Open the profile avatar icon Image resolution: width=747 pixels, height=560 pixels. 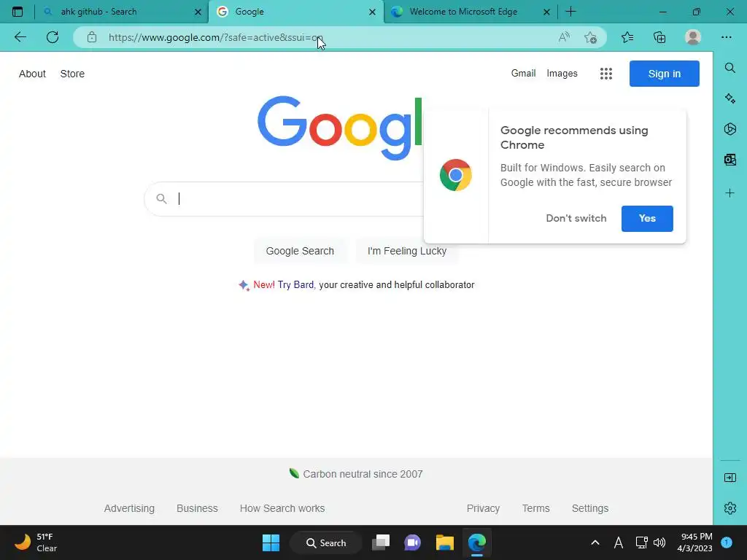tap(693, 37)
